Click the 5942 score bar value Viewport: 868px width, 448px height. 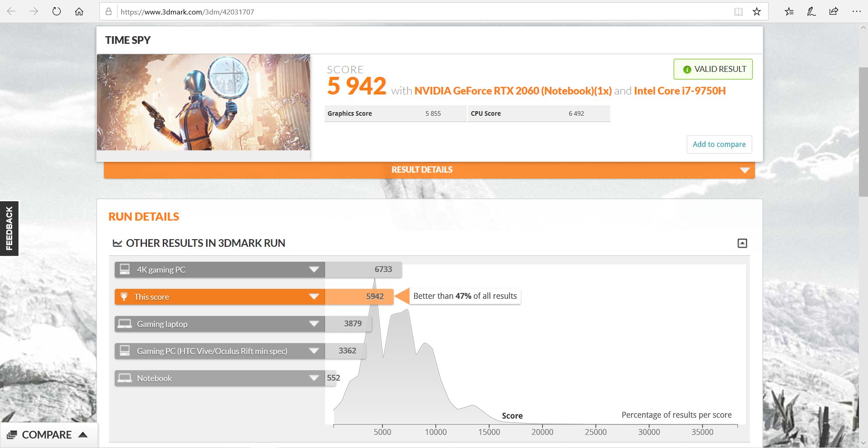coord(375,297)
